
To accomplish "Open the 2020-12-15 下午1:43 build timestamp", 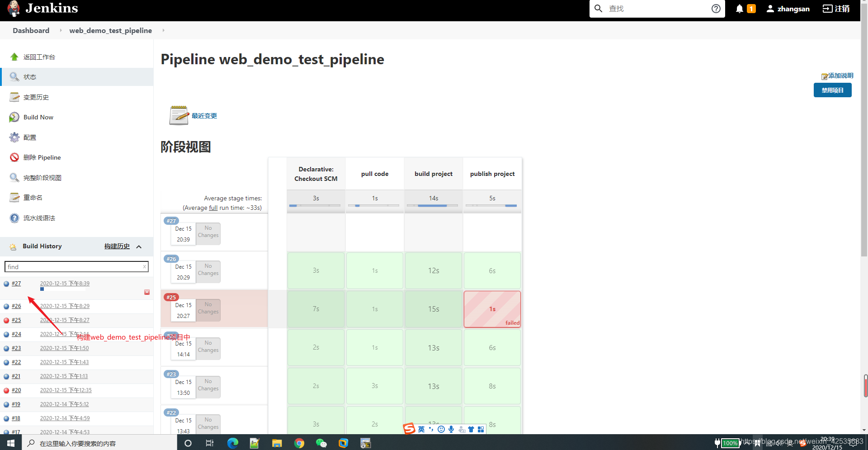I will (x=64, y=362).
